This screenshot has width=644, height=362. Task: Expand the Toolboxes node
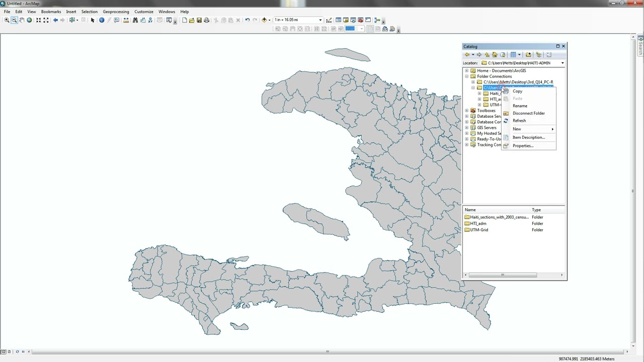(466, 111)
